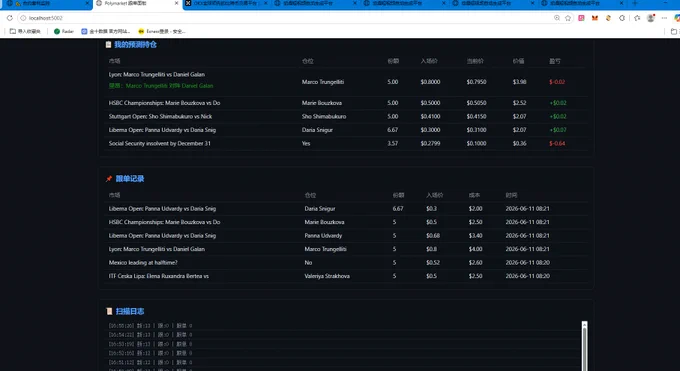Click the scroll icon beside 扫描日志
Image resolution: width=680 pixels, height=371 pixels.
click(109, 311)
